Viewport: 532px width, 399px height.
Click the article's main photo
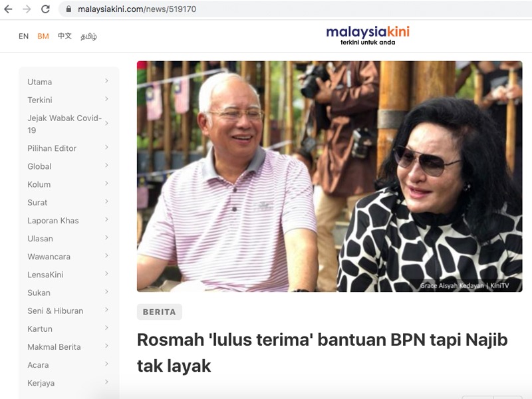pos(329,176)
